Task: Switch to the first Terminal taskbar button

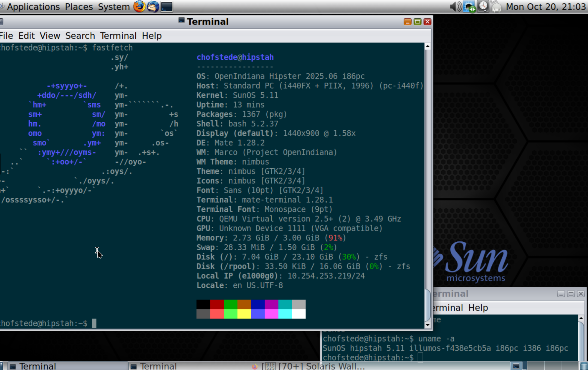Action: click(x=67, y=366)
